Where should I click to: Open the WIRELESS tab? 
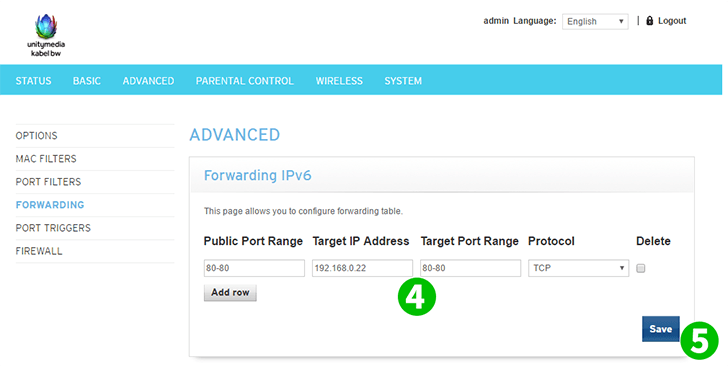pos(339,81)
